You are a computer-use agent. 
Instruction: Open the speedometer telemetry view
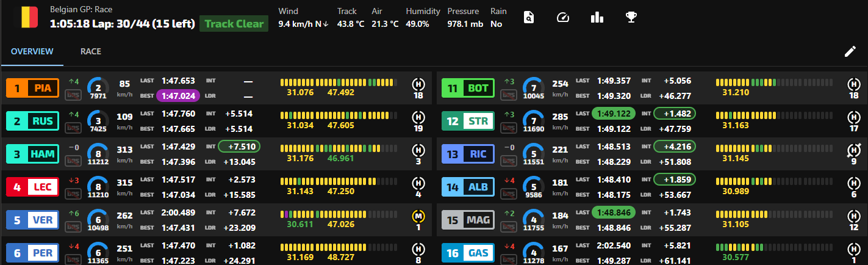[563, 18]
